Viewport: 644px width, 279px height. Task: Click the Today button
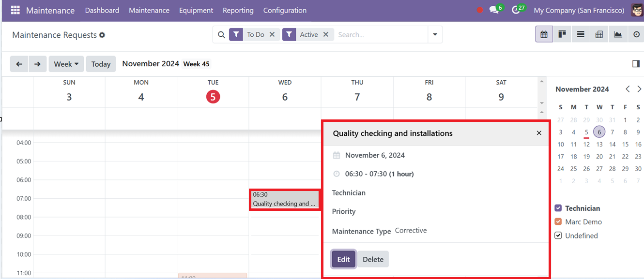pos(101,64)
